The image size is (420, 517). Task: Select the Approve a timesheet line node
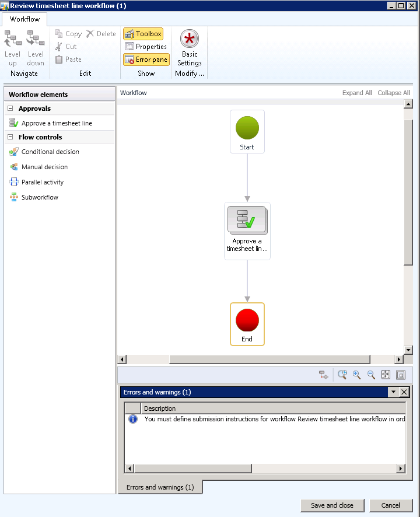tap(247, 230)
